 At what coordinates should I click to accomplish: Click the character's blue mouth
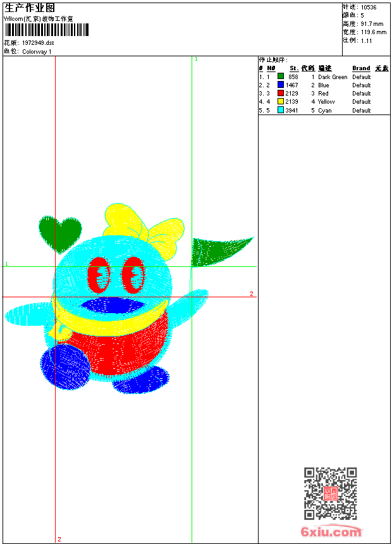click(x=113, y=306)
